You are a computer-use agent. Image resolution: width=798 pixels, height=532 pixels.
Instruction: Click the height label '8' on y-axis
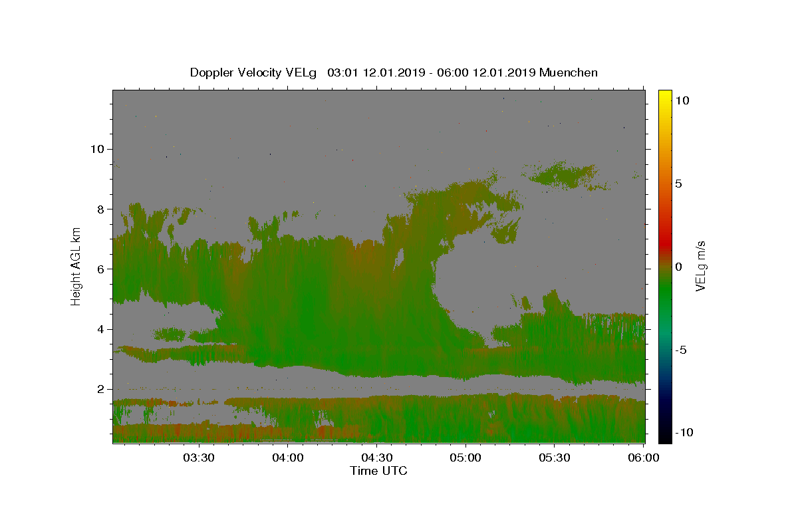tap(100, 209)
